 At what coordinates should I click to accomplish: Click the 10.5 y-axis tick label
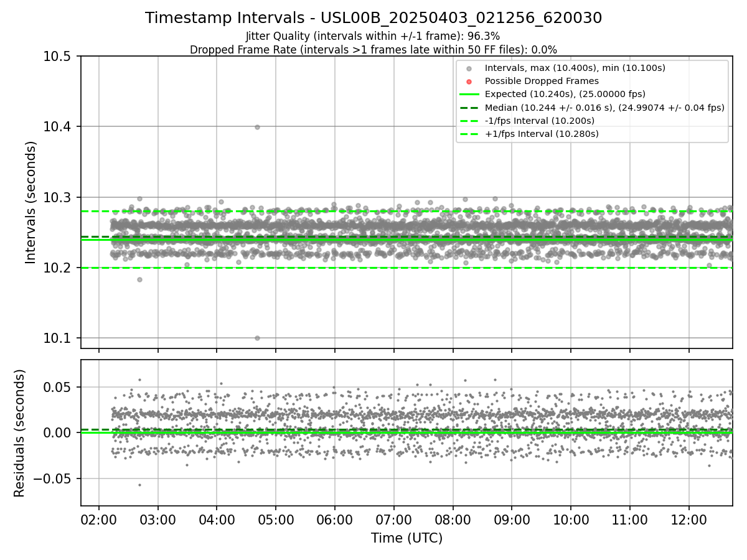(59, 57)
